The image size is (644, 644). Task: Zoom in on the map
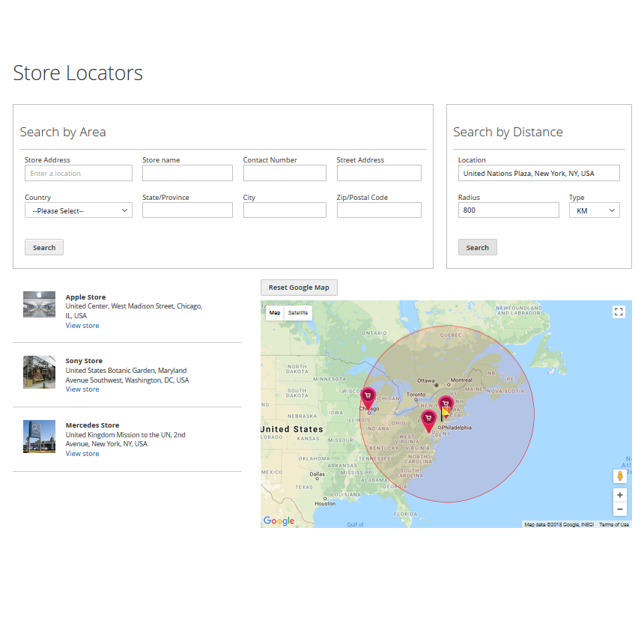click(x=620, y=495)
